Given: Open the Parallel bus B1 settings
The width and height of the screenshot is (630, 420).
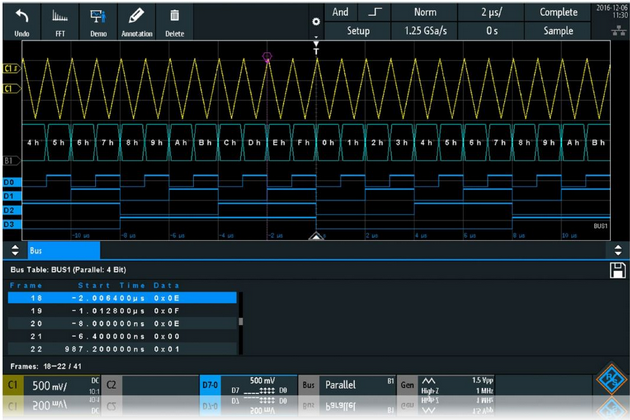Looking at the screenshot, I should (x=358, y=385).
